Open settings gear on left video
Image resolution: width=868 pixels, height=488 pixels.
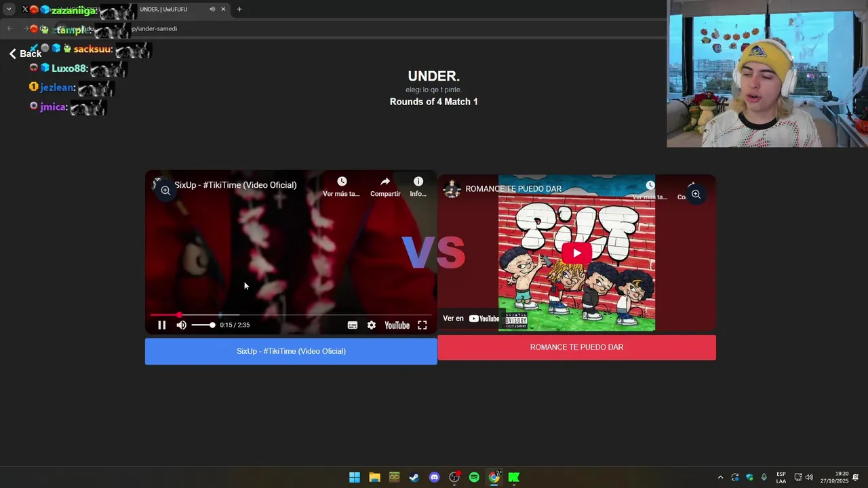coord(372,325)
